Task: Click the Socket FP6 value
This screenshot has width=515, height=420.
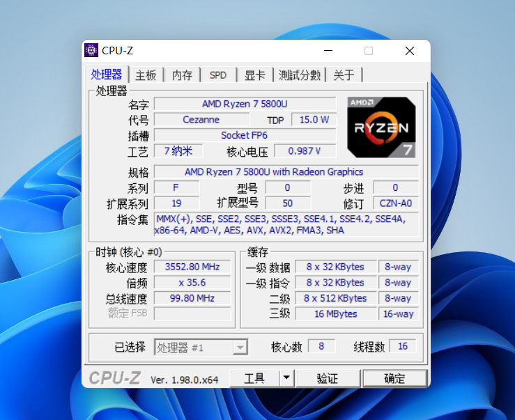Action: 245,135
